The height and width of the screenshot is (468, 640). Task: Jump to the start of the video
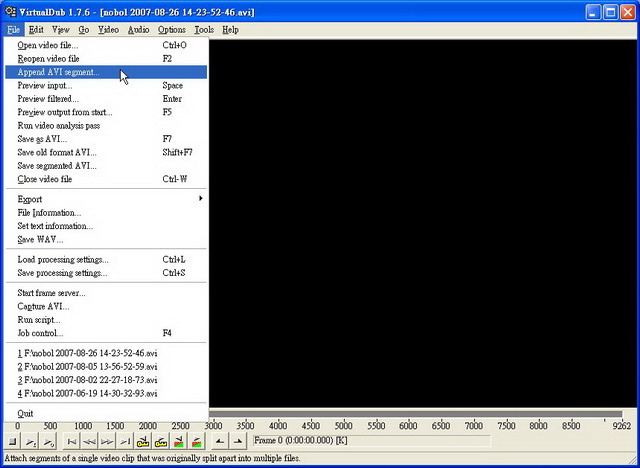point(71,441)
